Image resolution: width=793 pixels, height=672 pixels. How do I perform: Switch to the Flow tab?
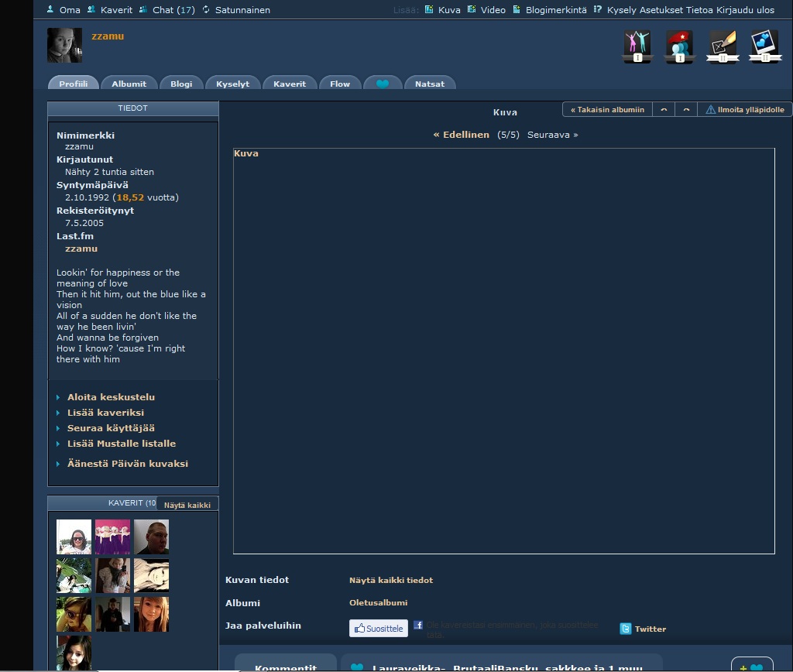pos(340,84)
